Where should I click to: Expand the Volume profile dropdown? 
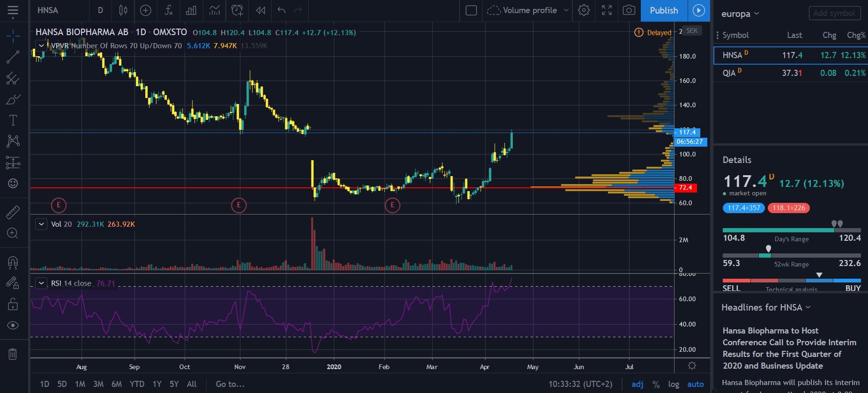(566, 10)
